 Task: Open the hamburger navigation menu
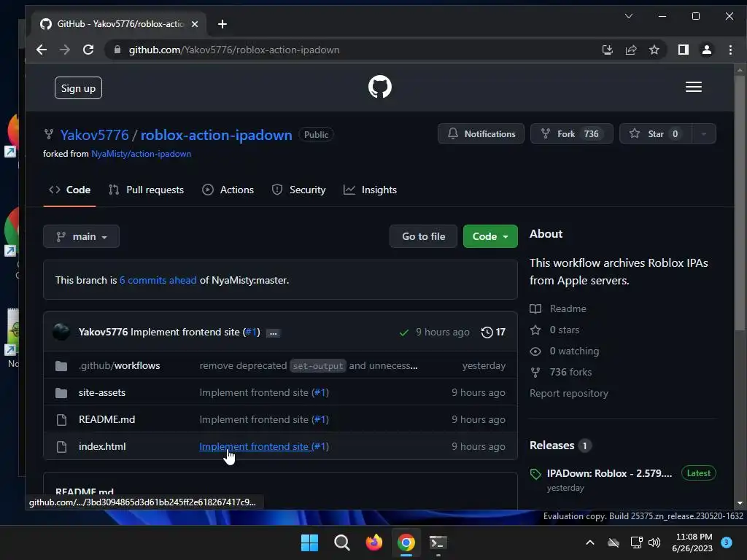click(693, 87)
